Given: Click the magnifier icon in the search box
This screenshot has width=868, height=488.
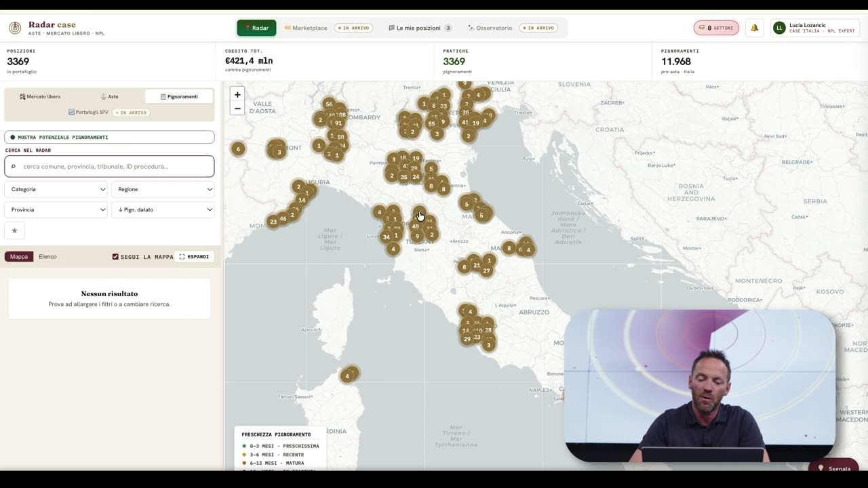Looking at the screenshot, I should (x=14, y=166).
